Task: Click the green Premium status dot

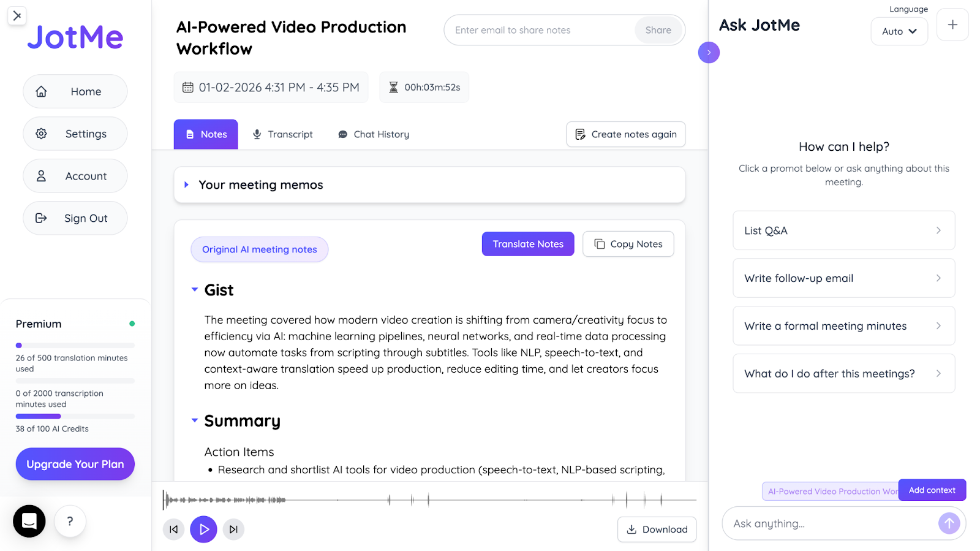Action: (x=132, y=324)
